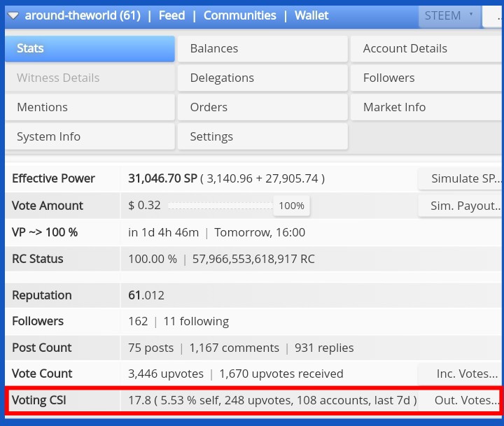Select the '11 following' text

tap(196, 321)
